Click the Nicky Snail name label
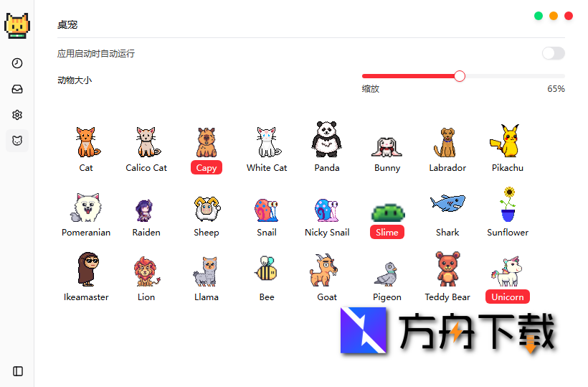Screen dimensions: 588x387 327,233
